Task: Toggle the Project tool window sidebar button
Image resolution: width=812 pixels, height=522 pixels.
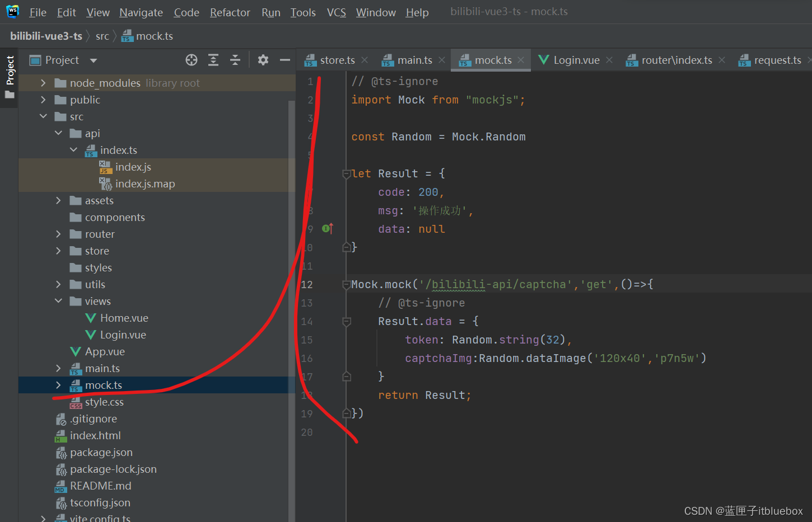Action: pos(10,76)
